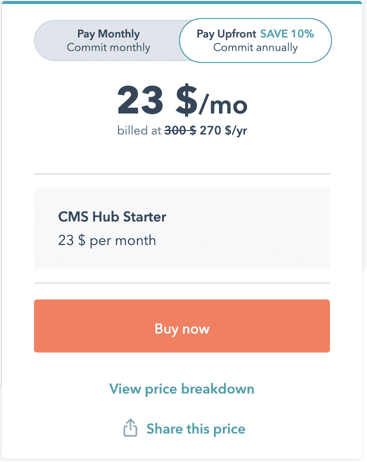The image size is (367, 462).
Task: Click the share icon beside Share this price
Action: [x=130, y=428]
